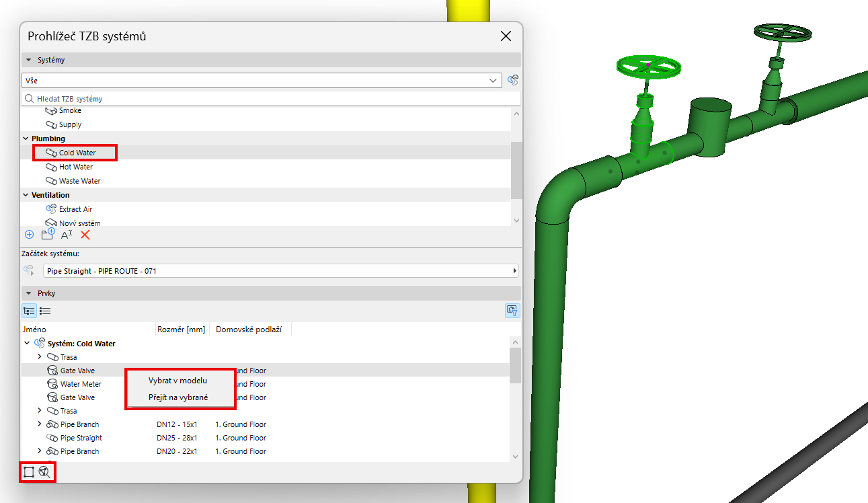Close the Prohlížeč TZB systémů window
This screenshot has height=503, width=868.
pyautogui.click(x=506, y=36)
